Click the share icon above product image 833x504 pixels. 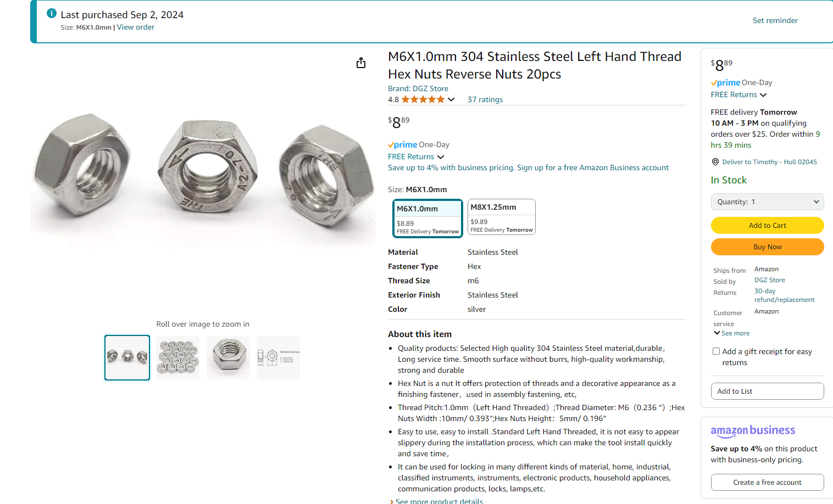pos(361,63)
